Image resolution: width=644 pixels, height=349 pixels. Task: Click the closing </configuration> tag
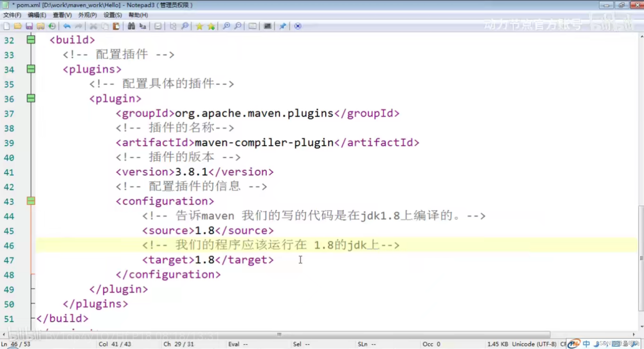click(168, 275)
